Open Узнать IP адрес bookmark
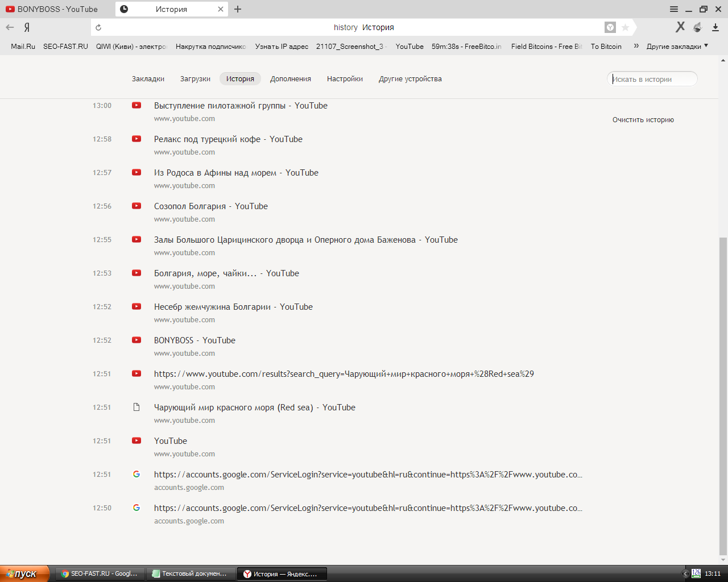 coord(282,47)
